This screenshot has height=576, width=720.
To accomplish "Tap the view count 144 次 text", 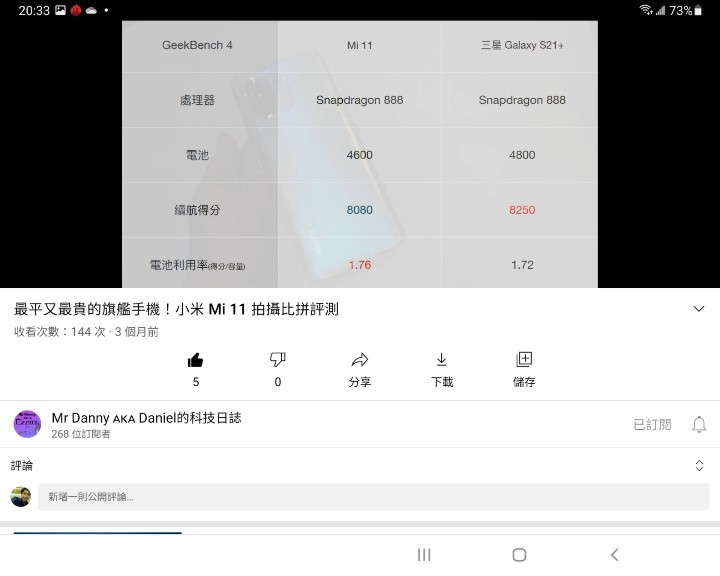I will 60,332.
